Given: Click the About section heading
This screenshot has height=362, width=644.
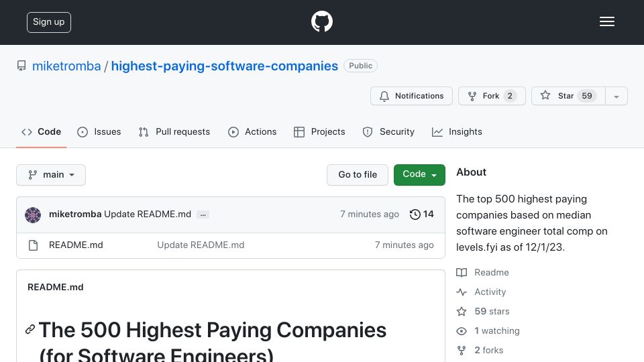Looking at the screenshot, I should tap(471, 172).
